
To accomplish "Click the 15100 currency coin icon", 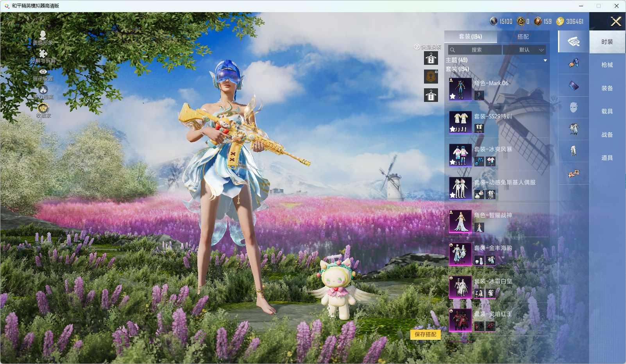I will point(494,21).
